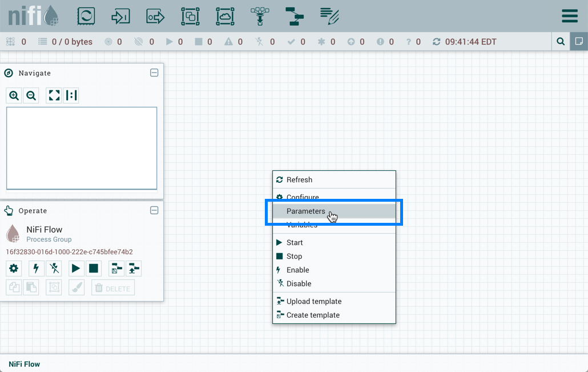Choose Parameters from the context menu
This screenshot has width=588, height=372.
tap(306, 211)
